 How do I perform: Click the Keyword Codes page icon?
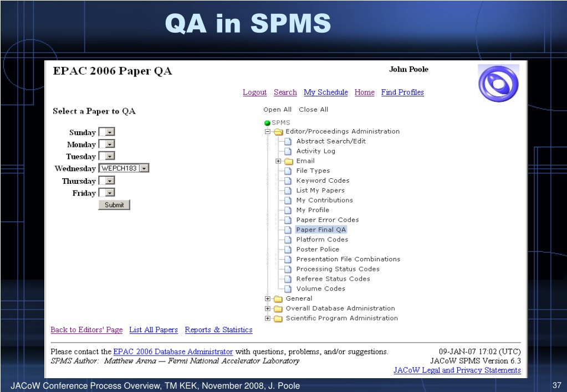tap(288, 180)
